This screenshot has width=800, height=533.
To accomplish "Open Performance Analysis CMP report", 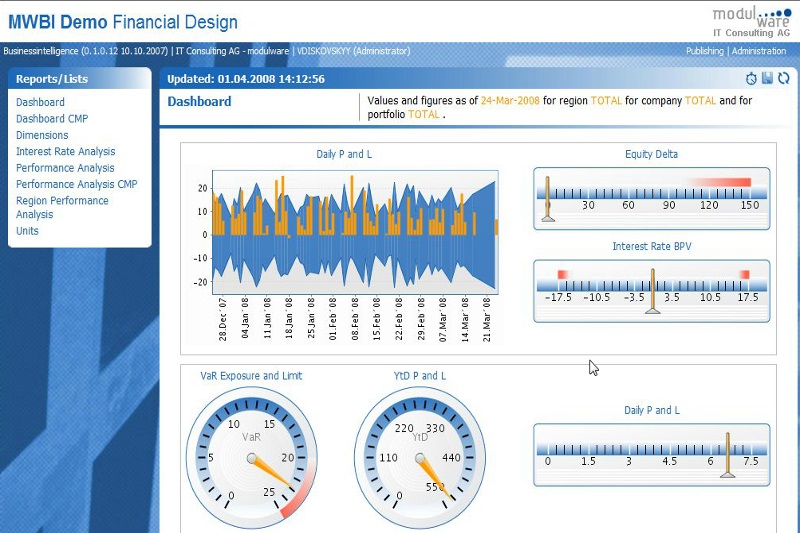I will [77, 184].
